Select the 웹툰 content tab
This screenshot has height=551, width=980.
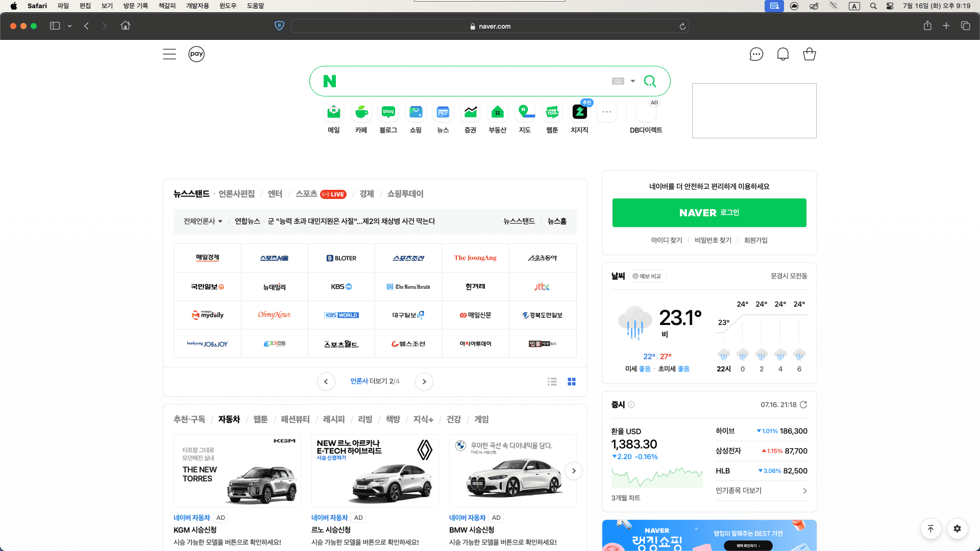pos(260,419)
